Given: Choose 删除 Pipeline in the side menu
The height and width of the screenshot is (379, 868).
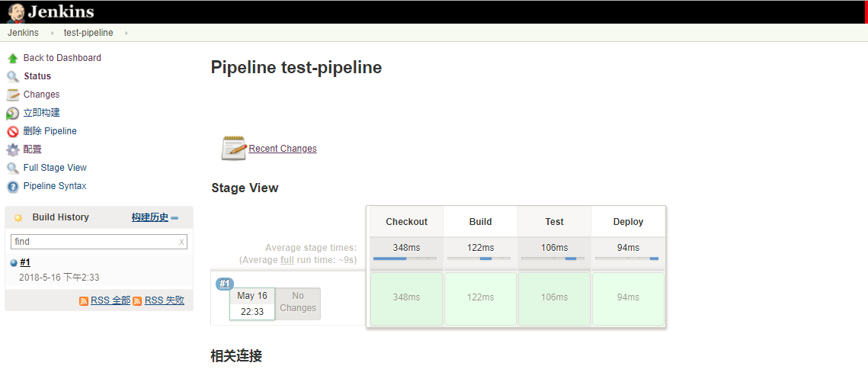Looking at the screenshot, I should (x=50, y=131).
